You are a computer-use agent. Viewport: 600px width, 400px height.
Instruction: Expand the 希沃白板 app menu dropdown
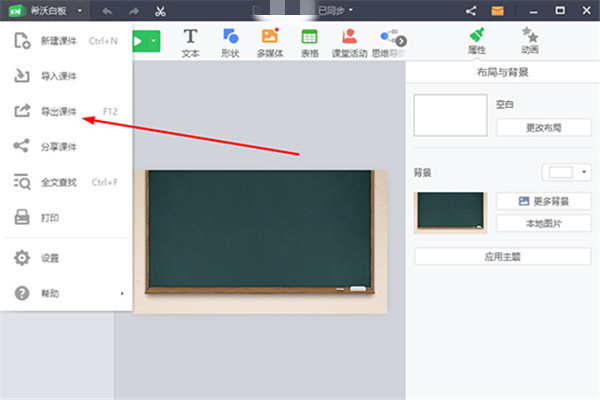(79, 11)
